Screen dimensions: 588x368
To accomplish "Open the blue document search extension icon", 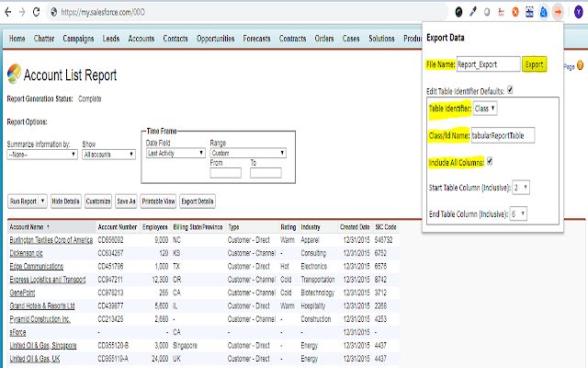I will point(544,12).
